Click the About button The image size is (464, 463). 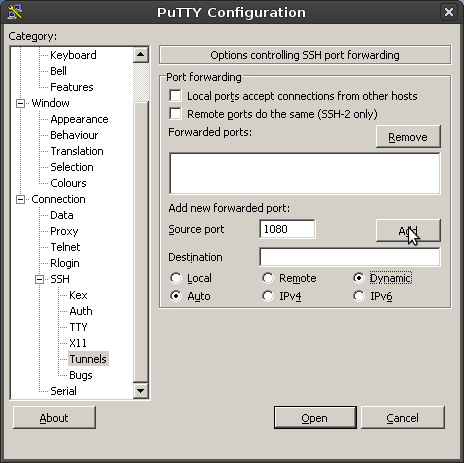pyautogui.click(x=54, y=418)
